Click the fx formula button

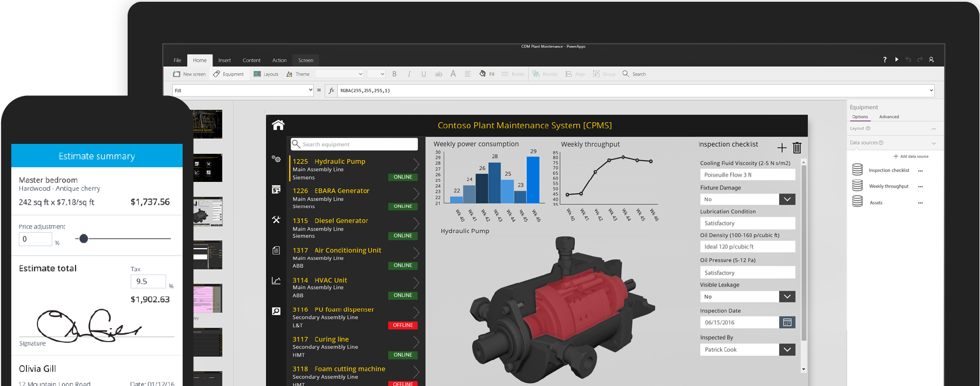coord(331,91)
